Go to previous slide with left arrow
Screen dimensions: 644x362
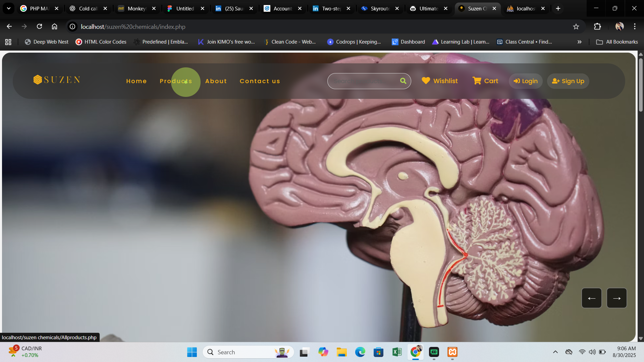pos(591,298)
